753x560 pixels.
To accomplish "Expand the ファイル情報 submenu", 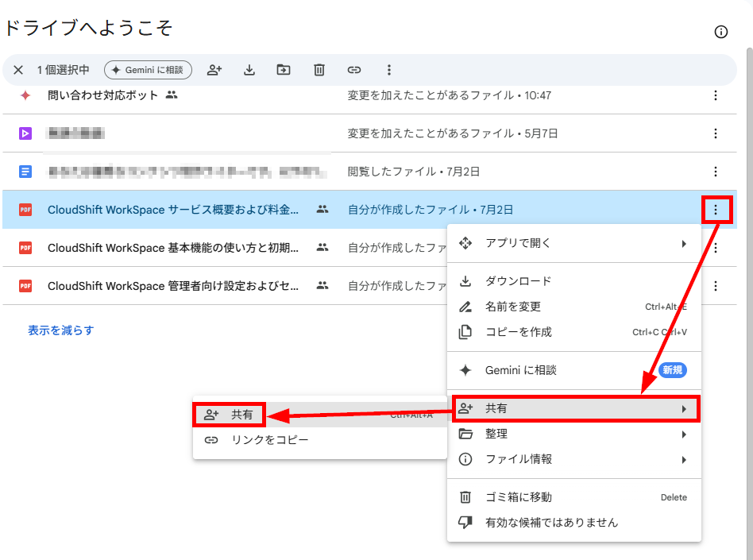I will (x=573, y=460).
